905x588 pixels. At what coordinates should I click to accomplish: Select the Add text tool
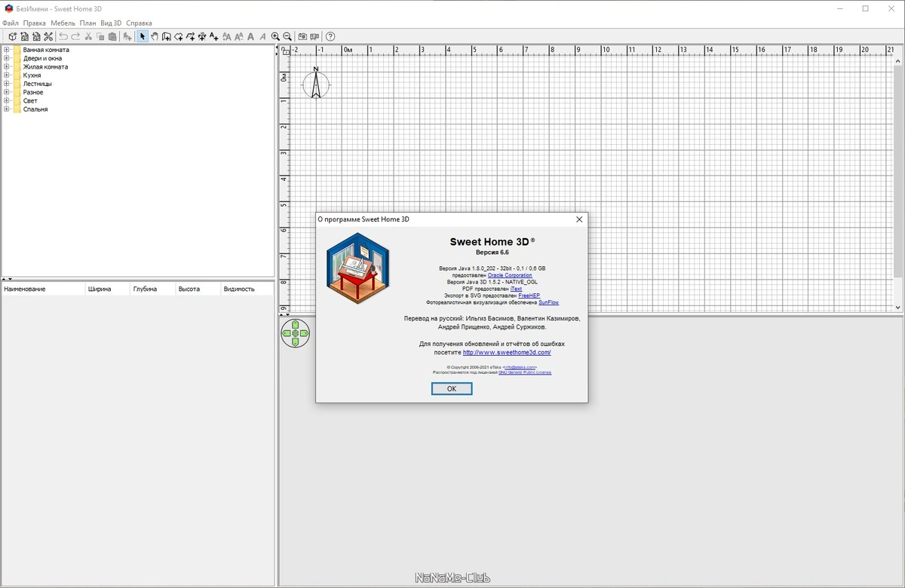(213, 36)
